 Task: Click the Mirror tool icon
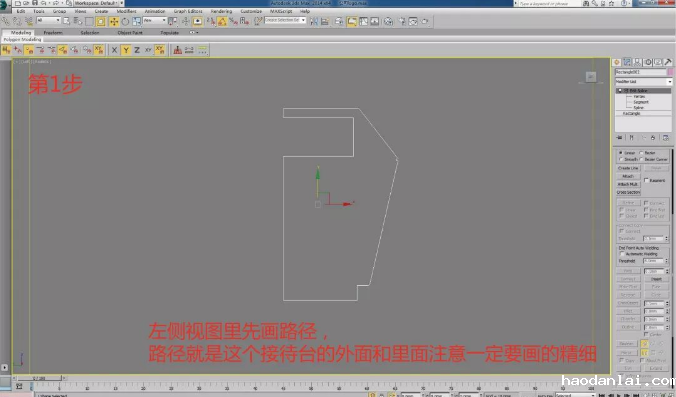pos(313,21)
